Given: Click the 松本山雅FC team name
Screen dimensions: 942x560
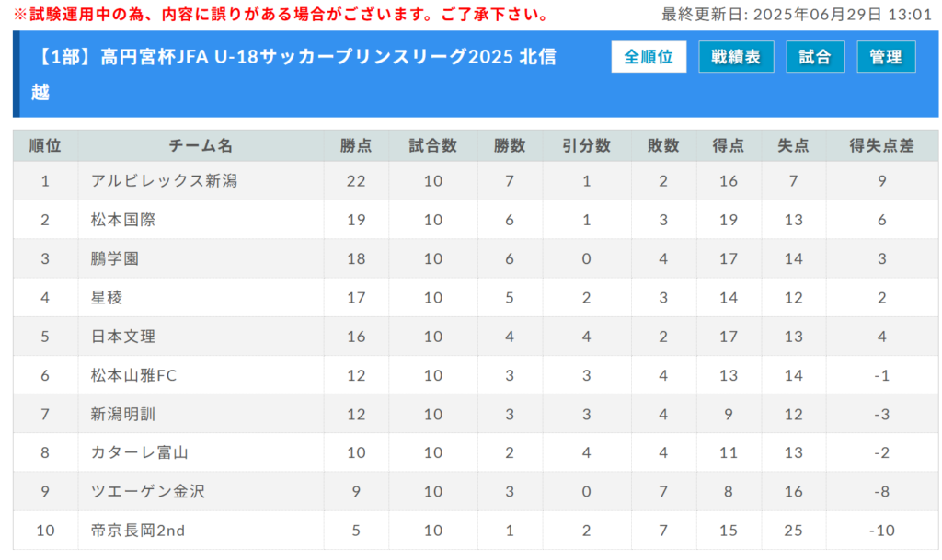Looking at the screenshot, I should (x=133, y=375).
